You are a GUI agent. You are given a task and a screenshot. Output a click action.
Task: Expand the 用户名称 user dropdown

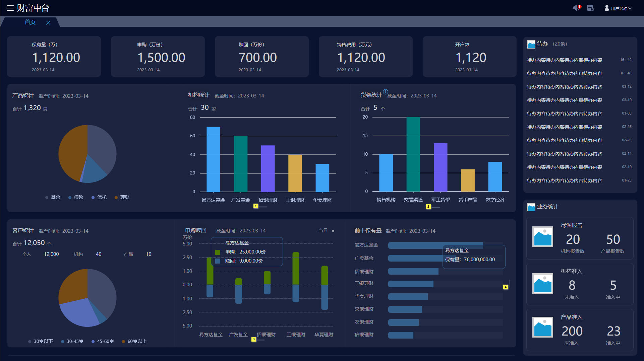coord(621,8)
